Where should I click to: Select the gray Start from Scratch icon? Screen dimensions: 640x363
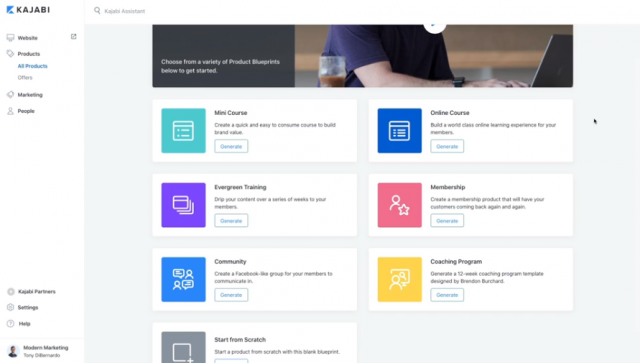point(183,347)
